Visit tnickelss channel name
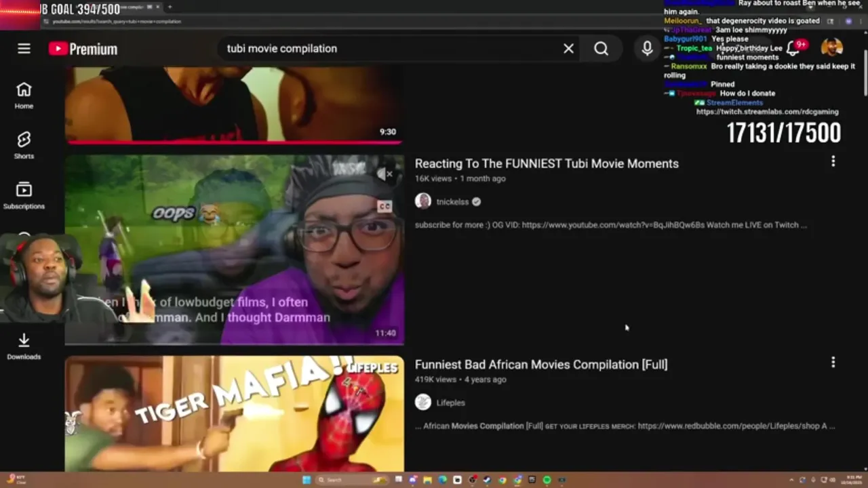 pyautogui.click(x=452, y=202)
